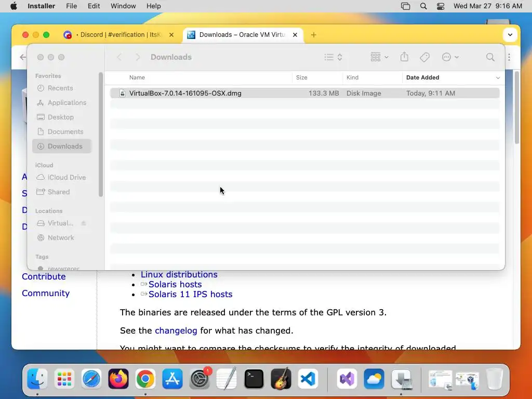This screenshot has width=532, height=399.
Task: Select iCloud Drive in Finder sidebar
Action: 61,177
